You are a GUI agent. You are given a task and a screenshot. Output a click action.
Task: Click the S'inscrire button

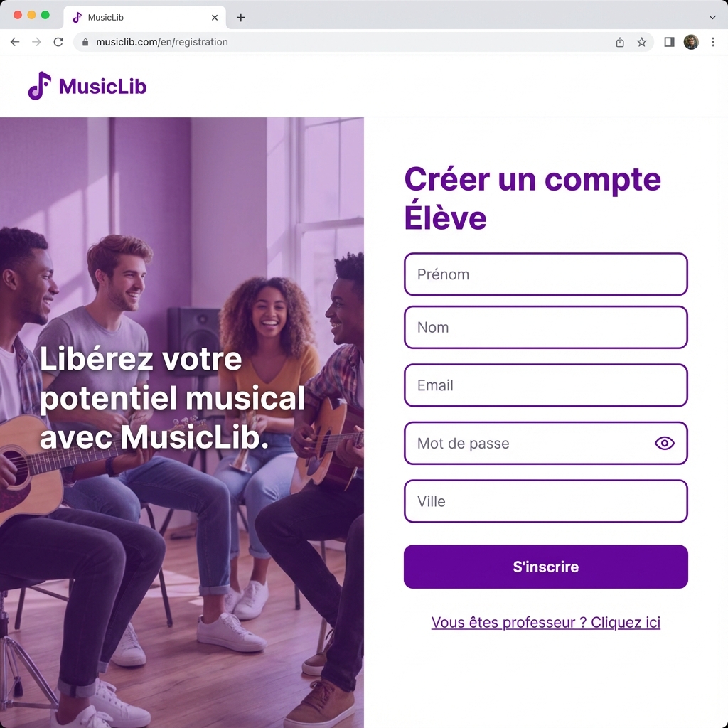(545, 567)
